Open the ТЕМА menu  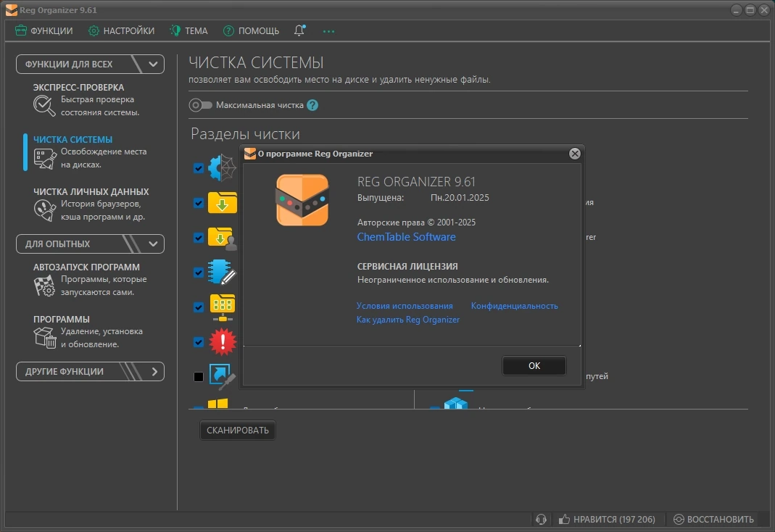coord(188,30)
